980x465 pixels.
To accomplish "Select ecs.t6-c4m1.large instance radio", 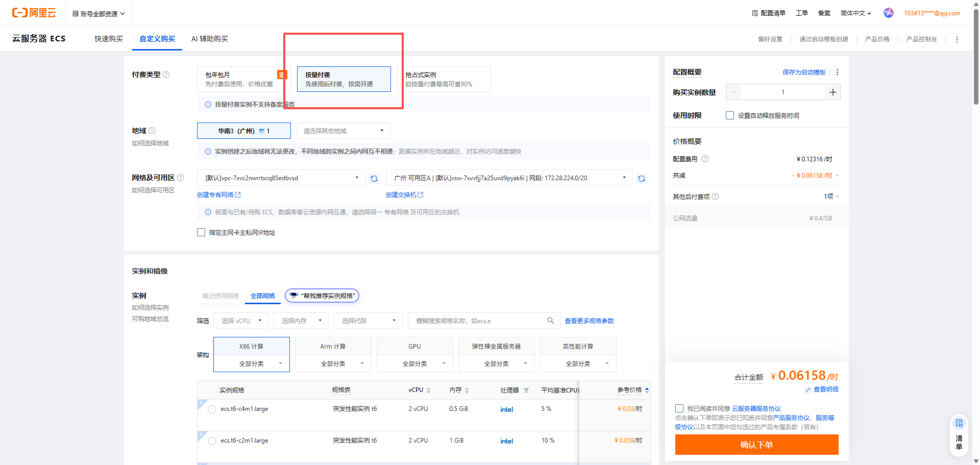I will click(x=212, y=409).
